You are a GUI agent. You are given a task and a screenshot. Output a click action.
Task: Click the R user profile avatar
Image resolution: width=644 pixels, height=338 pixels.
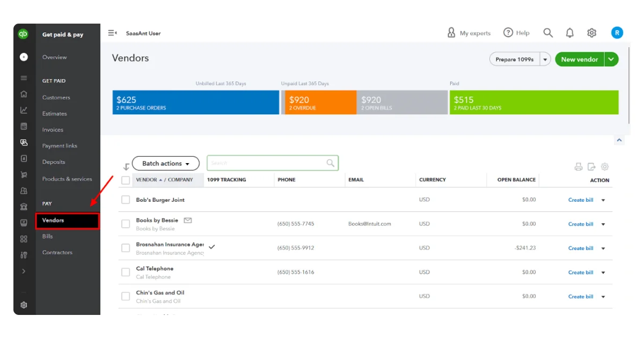(x=617, y=33)
